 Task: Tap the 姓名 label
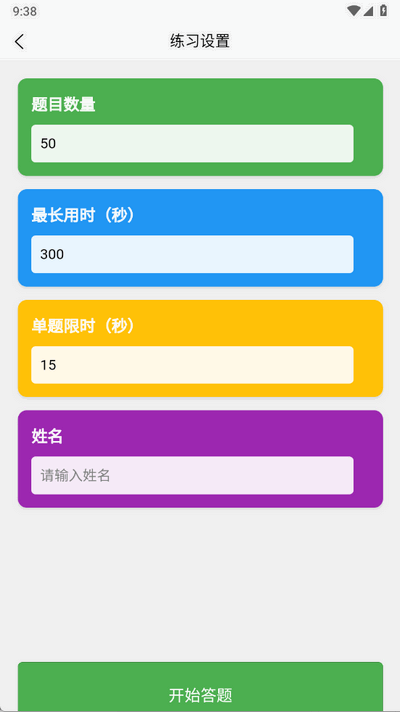(x=47, y=436)
